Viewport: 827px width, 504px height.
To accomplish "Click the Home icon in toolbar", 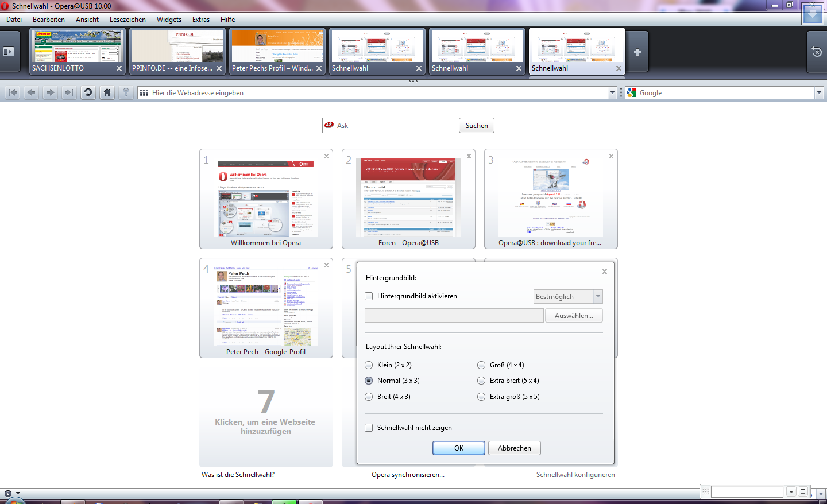I will coord(107,92).
